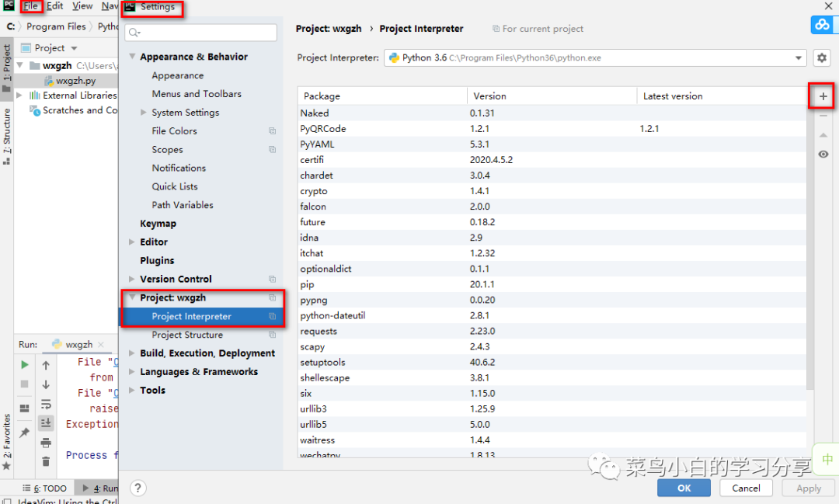839x504 pixels.
Task: Collapse Appearance & Behavior section
Action: click(x=132, y=56)
